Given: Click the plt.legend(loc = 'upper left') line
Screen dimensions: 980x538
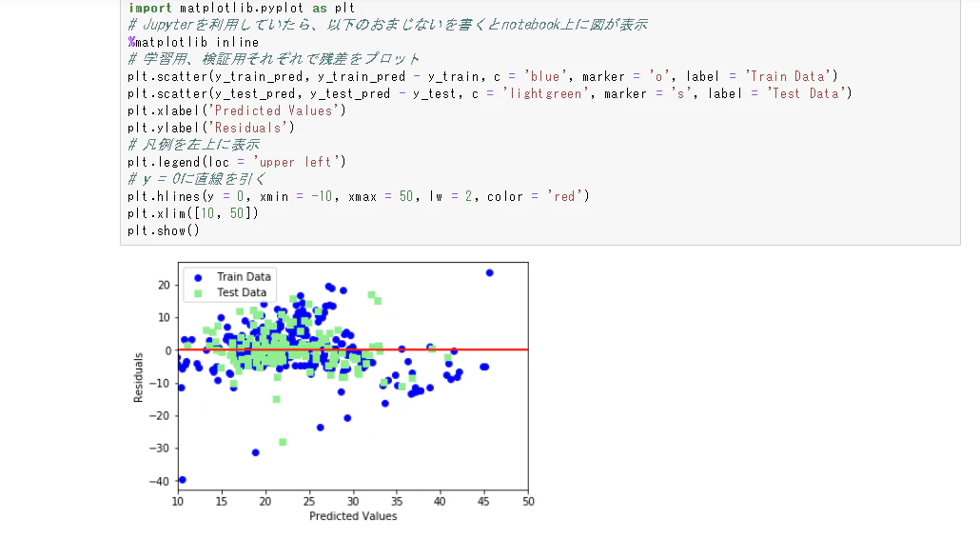Looking at the screenshot, I should 237,162.
